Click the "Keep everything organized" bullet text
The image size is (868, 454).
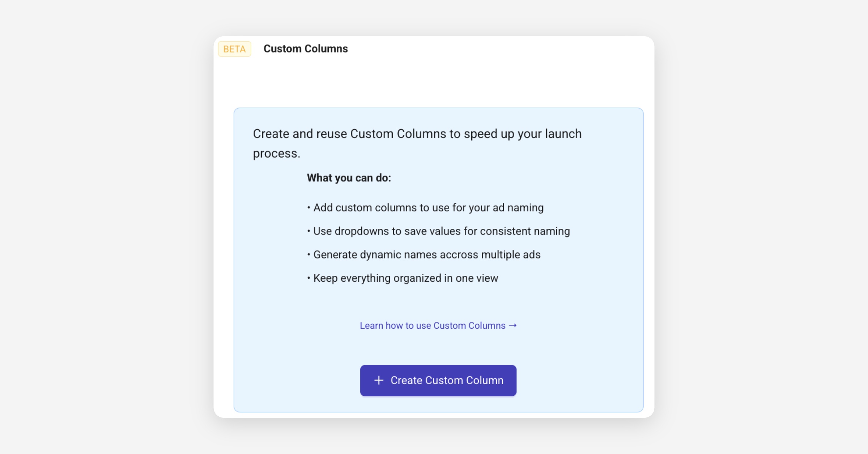click(x=405, y=278)
